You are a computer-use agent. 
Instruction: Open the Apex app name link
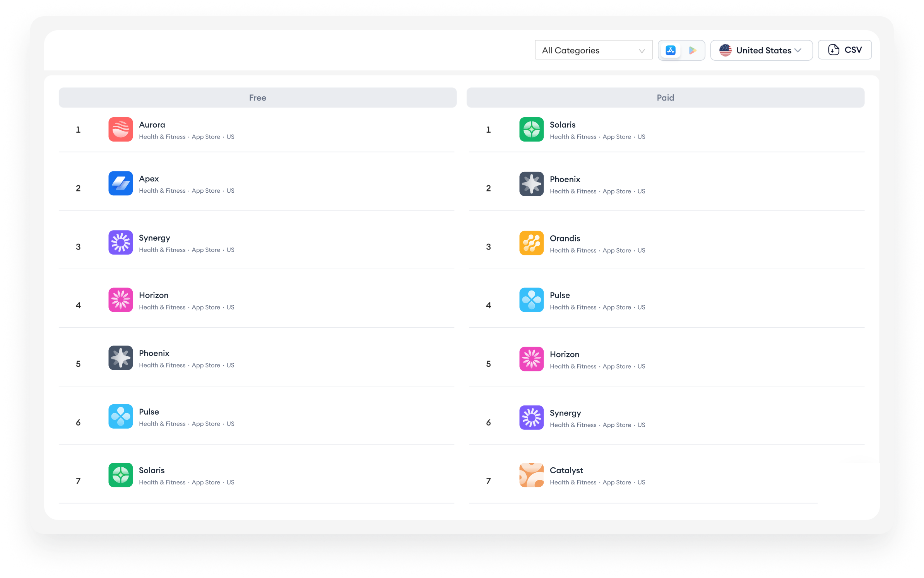(x=149, y=179)
